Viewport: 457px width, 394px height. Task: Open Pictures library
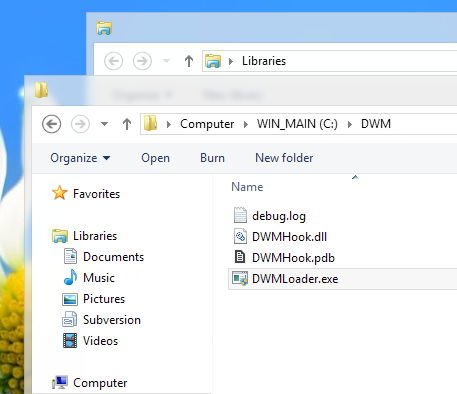[x=104, y=299]
